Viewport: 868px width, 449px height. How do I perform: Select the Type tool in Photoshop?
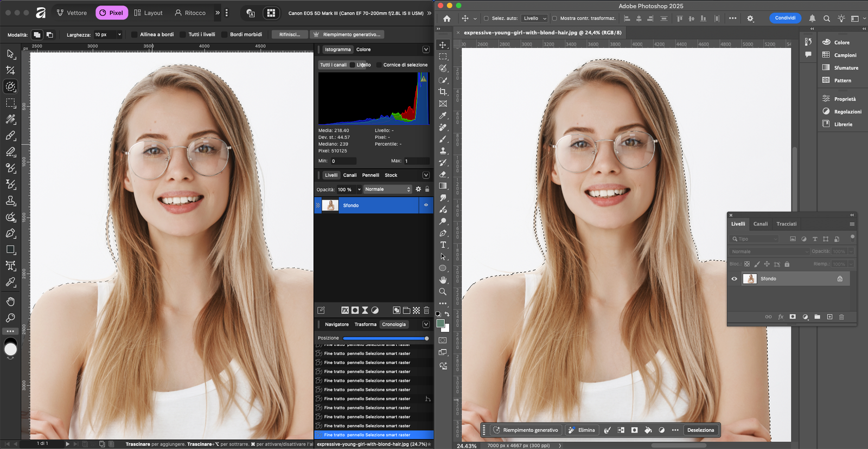pyautogui.click(x=443, y=245)
